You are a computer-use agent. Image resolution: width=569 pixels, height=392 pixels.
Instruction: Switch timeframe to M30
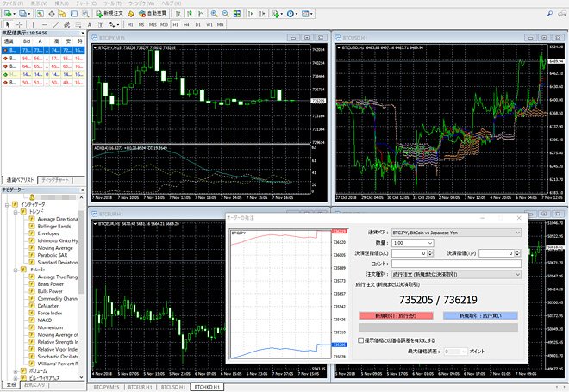(164, 25)
